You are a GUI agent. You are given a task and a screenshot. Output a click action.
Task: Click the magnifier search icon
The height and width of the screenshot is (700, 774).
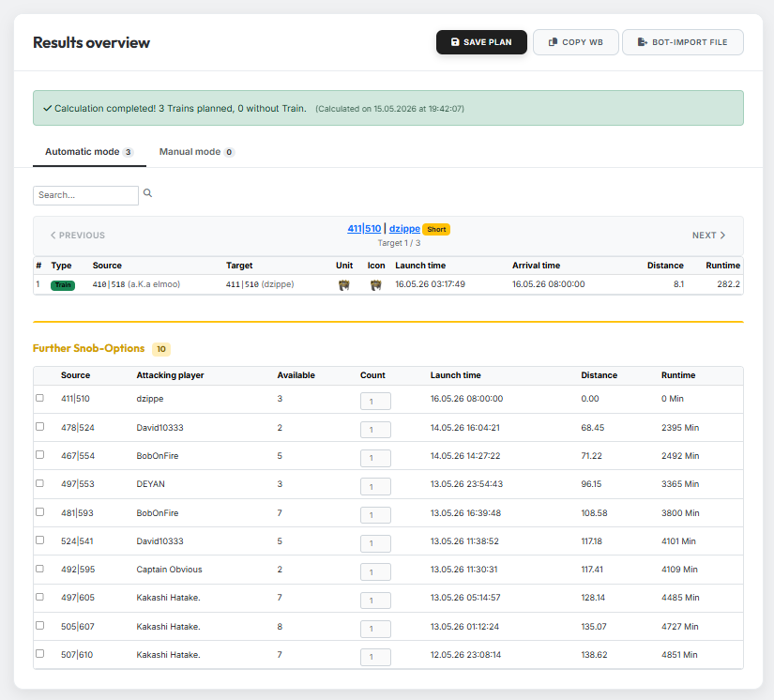(x=147, y=193)
